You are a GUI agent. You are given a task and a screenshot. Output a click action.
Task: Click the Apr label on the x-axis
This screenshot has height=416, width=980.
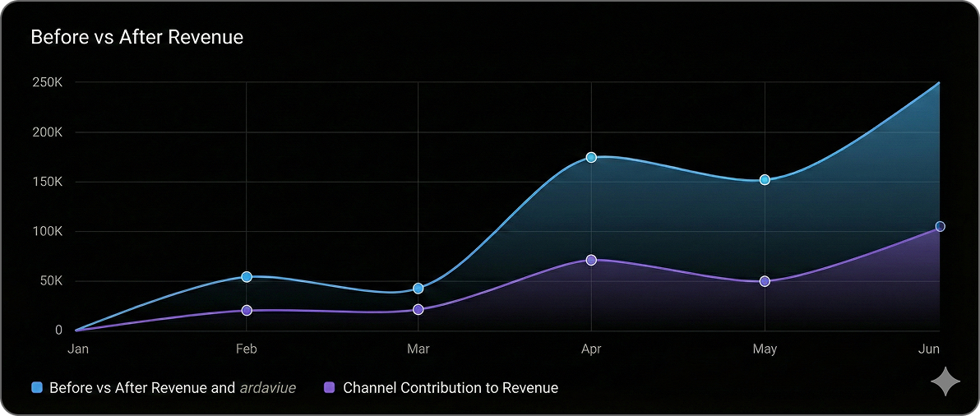591,349
